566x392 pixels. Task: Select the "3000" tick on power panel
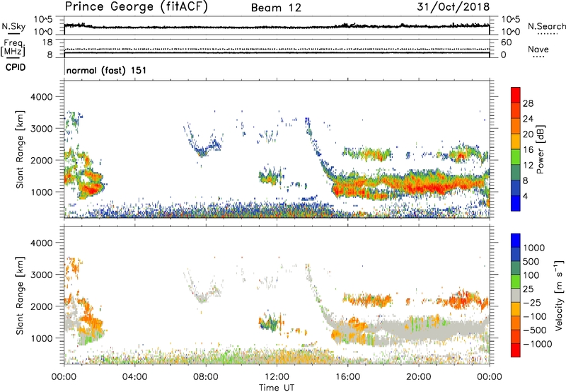coord(41,129)
